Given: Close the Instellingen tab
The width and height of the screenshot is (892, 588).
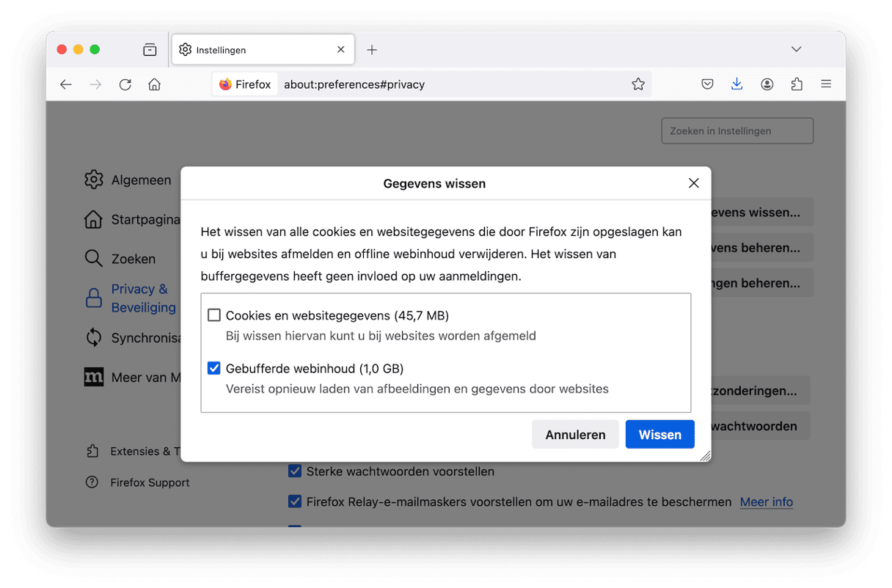Looking at the screenshot, I should click(341, 50).
